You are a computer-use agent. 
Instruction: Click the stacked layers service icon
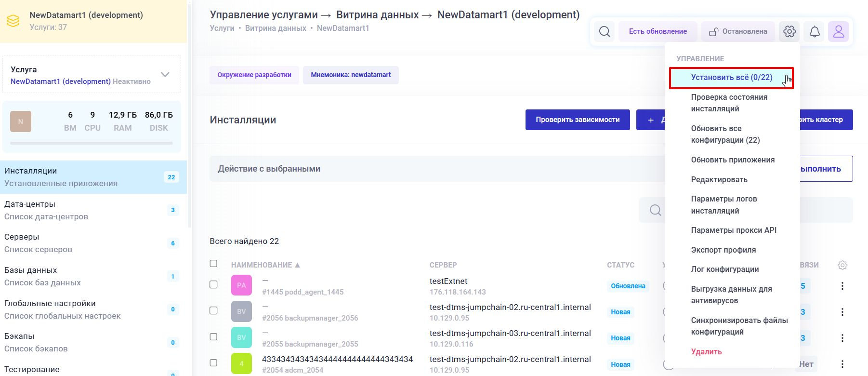click(x=13, y=21)
